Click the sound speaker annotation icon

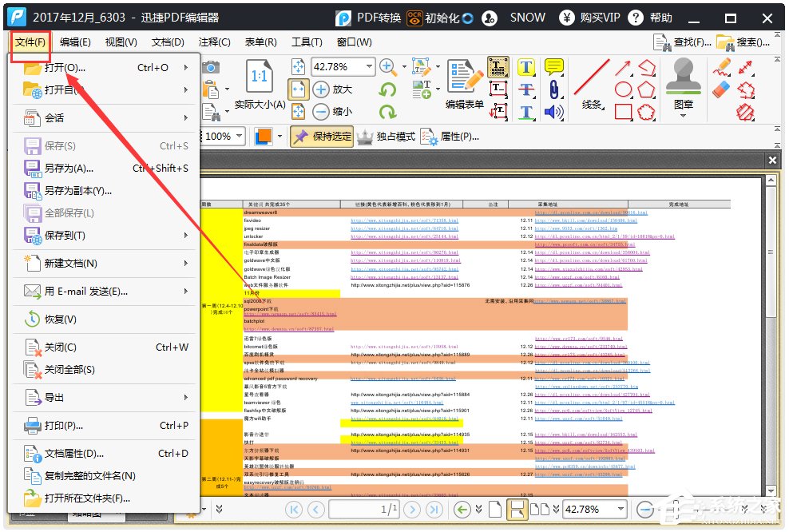point(553,112)
